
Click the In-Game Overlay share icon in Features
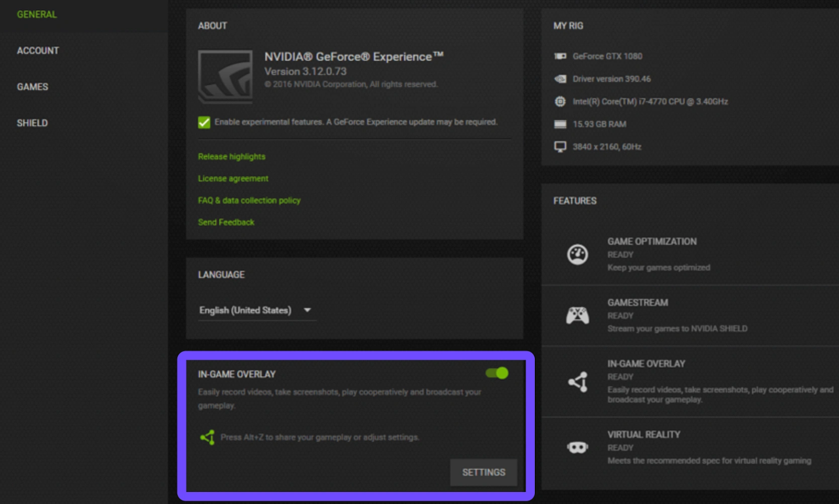tap(578, 382)
